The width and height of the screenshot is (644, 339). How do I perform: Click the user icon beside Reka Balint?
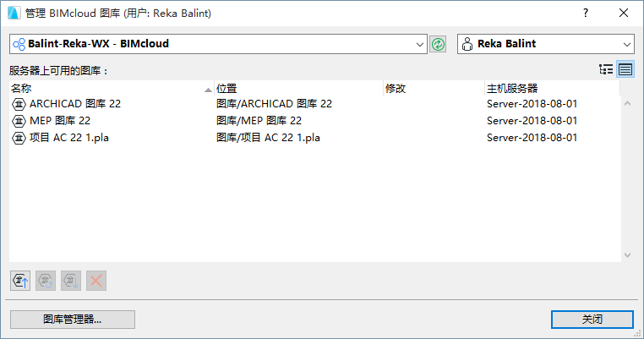tap(467, 44)
